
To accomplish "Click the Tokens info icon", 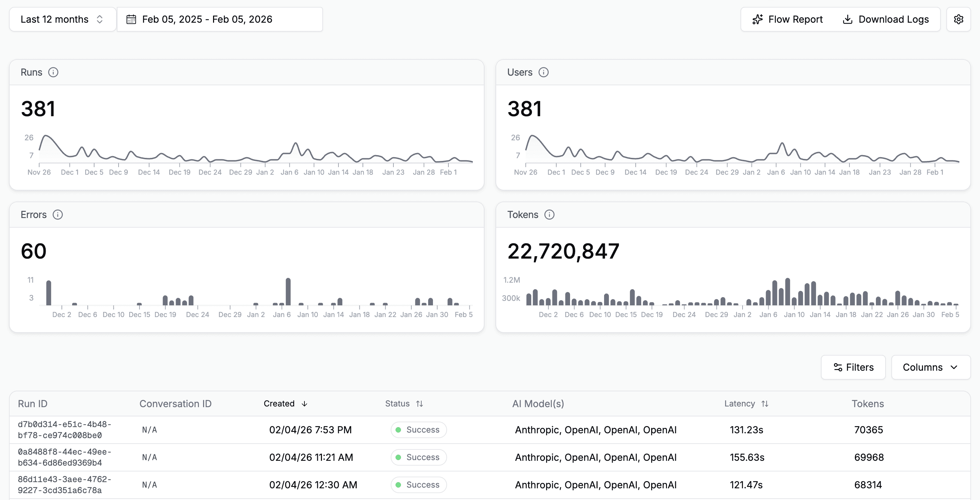I will 549,215.
